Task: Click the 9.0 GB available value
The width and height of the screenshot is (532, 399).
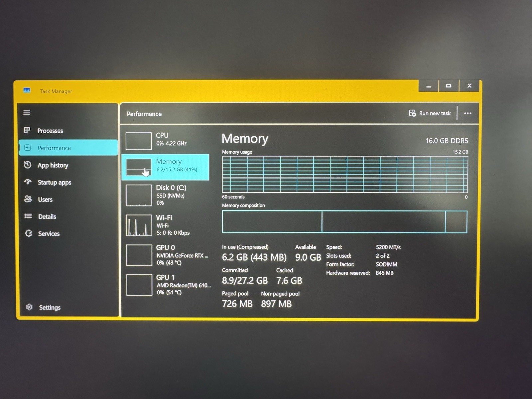Action: pyautogui.click(x=308, y=257)
